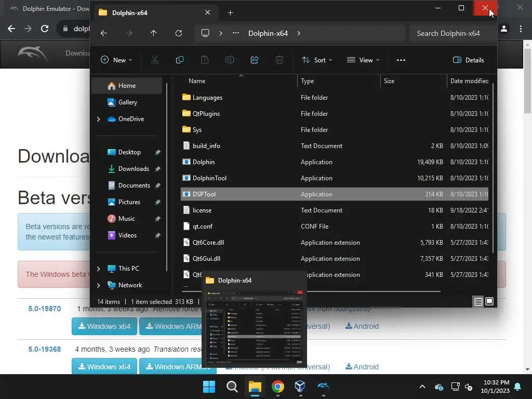Select the license text document

coord(335,210)
